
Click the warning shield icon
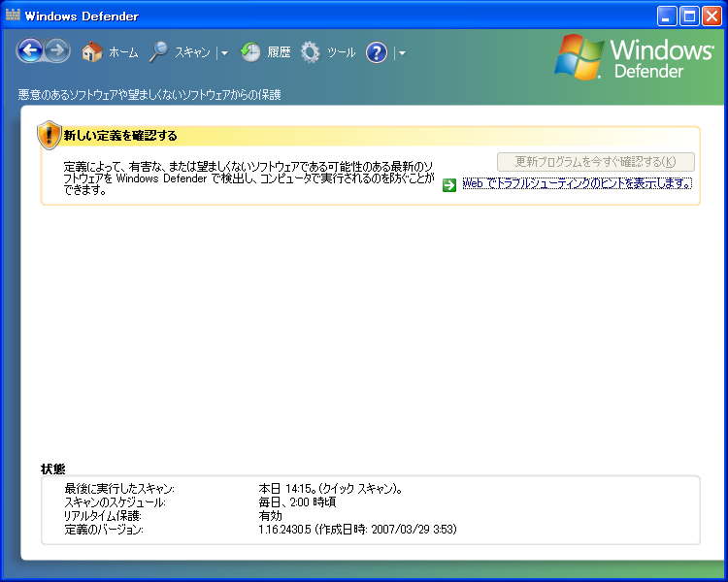[50, 135]
